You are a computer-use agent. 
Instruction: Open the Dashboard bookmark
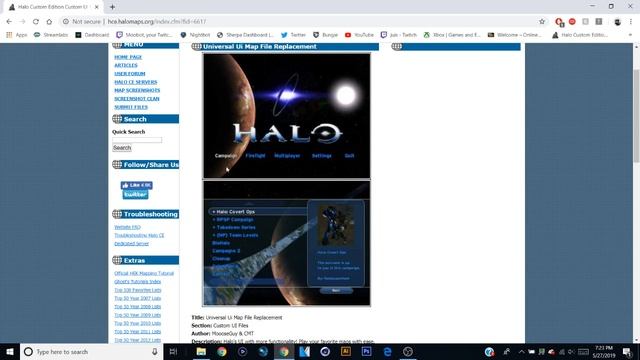point(92,35)
